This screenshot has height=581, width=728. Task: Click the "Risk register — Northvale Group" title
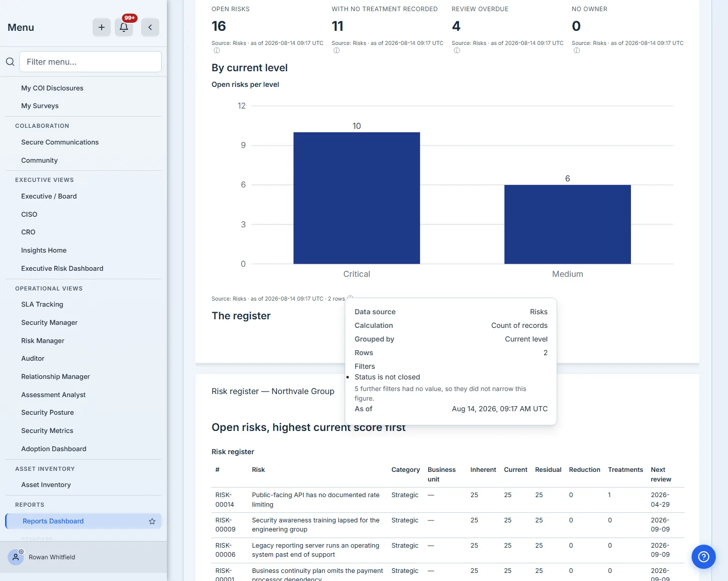coord(273,391)
